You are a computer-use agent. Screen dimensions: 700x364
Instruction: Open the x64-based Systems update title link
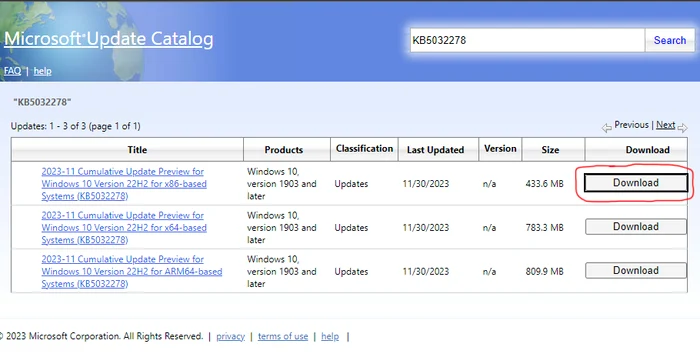pyautogui.click(x=124, y=227)
